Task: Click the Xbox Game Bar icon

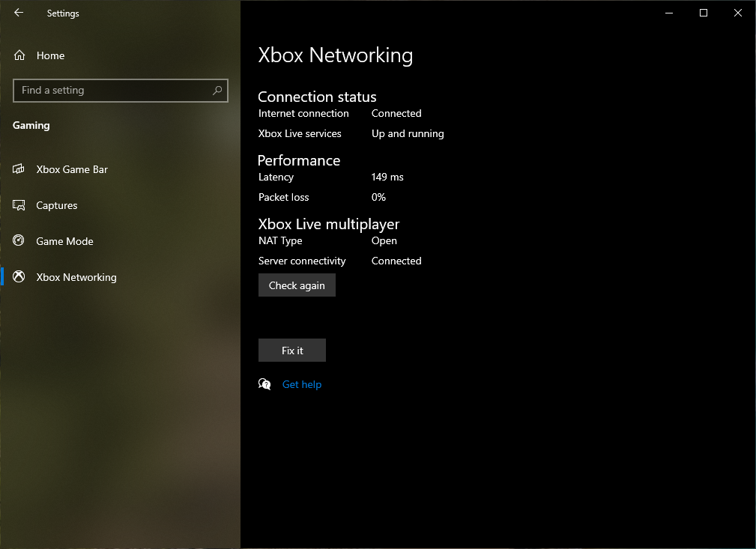Action: tap(19, 169)
